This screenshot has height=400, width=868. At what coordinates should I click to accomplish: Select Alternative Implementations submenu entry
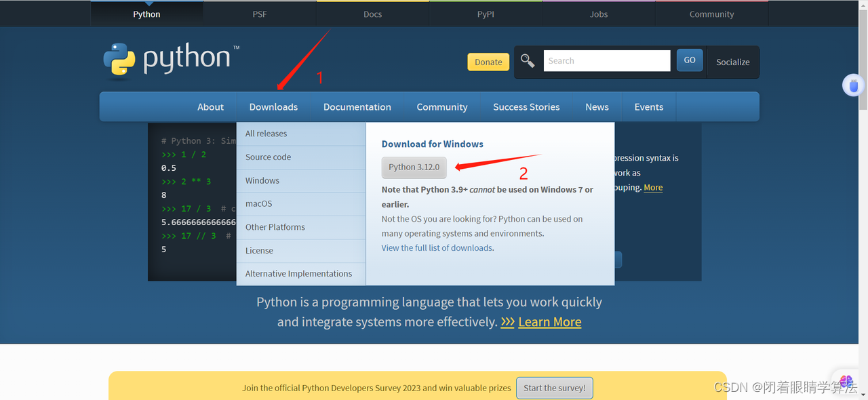[301, 274]
